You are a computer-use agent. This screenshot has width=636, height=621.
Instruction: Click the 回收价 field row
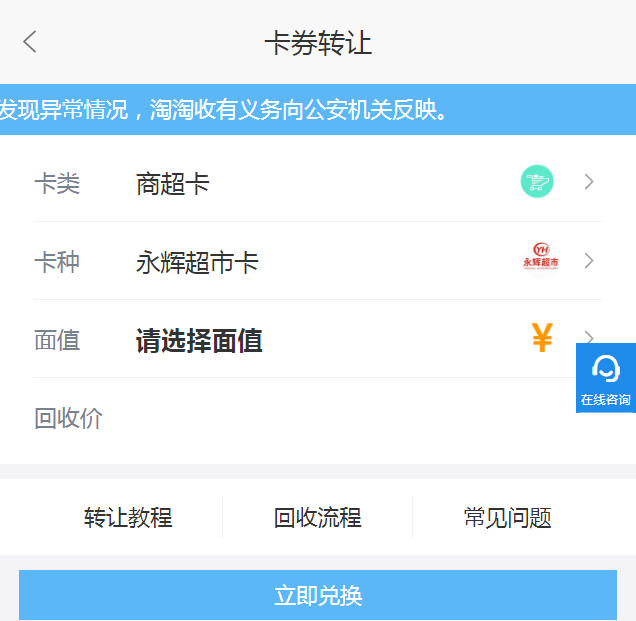tap(300, 419)
